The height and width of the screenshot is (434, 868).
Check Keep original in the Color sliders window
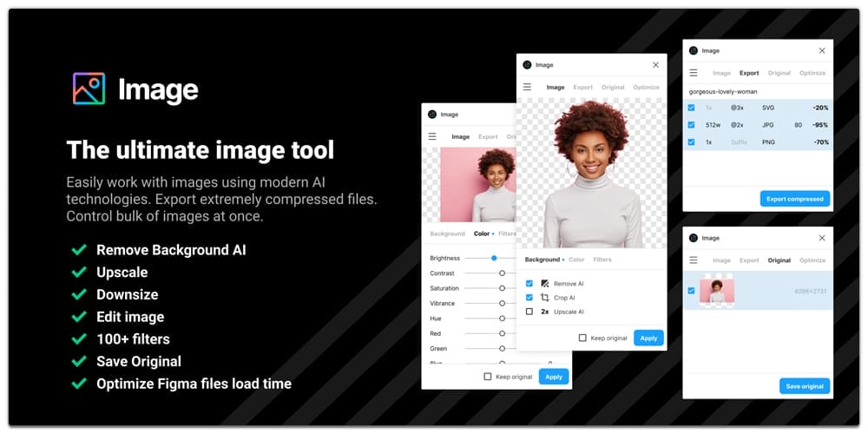tap(487, 377)
